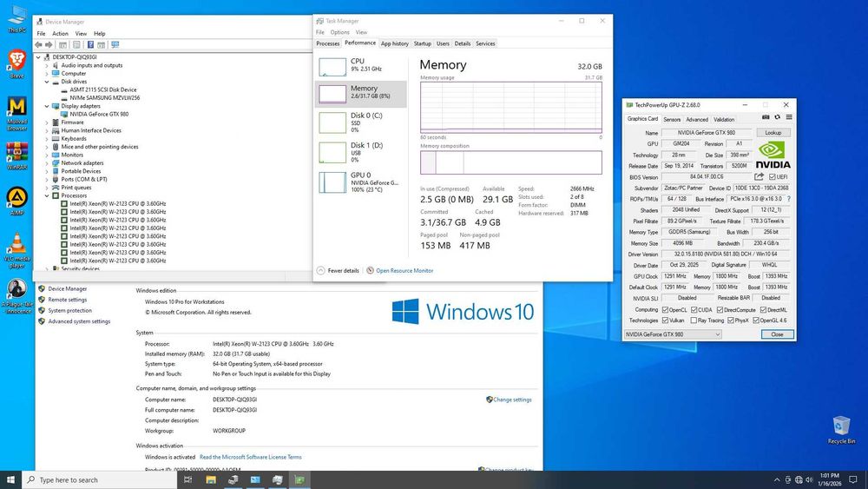
Task: Show hidden system tray icons chevron
Action: pos(777,479)
